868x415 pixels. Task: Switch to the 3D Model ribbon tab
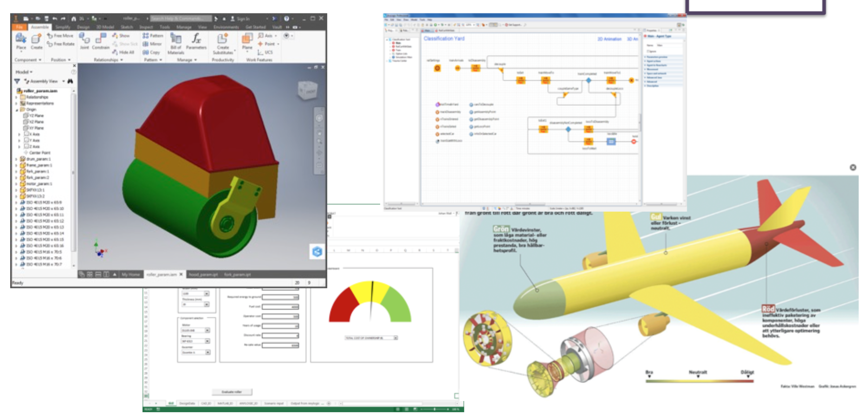coord(105,27)
